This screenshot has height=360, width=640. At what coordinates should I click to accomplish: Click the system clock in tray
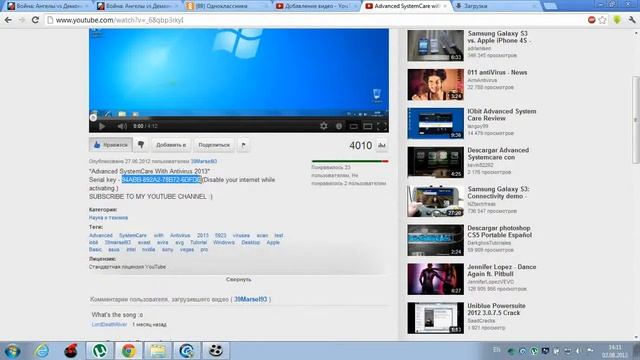tap(615, 351)
